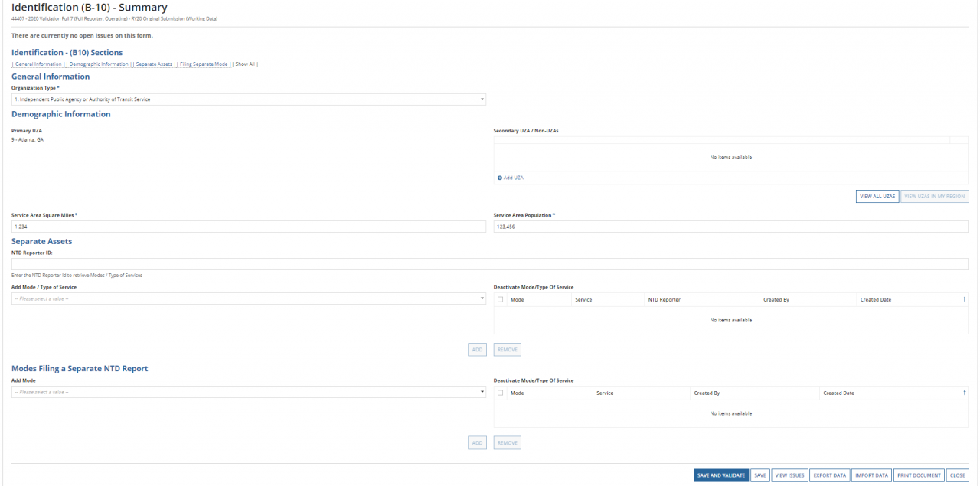Expand Add Mode / Type of Service dropdown

[x=248, y=298]
